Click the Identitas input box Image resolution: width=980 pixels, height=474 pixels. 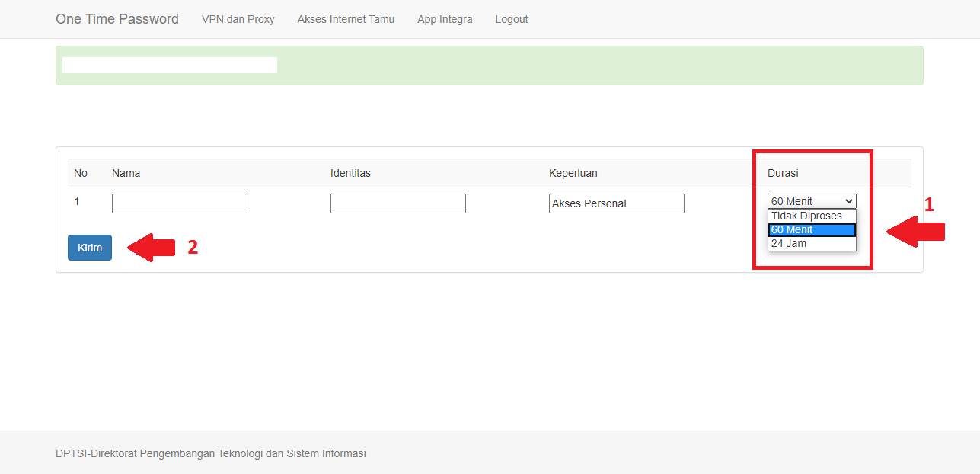click(x=398, y=203)
